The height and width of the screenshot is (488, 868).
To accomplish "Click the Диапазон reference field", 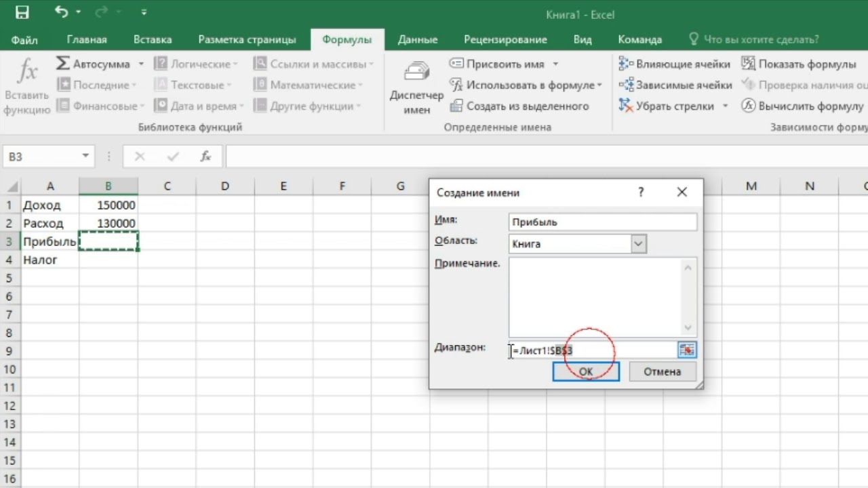I will pyautogui.click(x=593, y=350).
